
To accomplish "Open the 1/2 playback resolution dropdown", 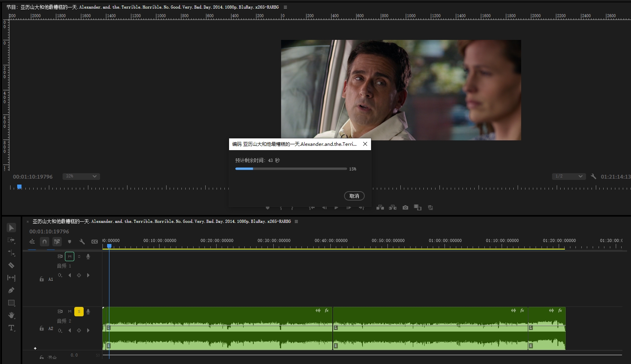I will [569, 176].
